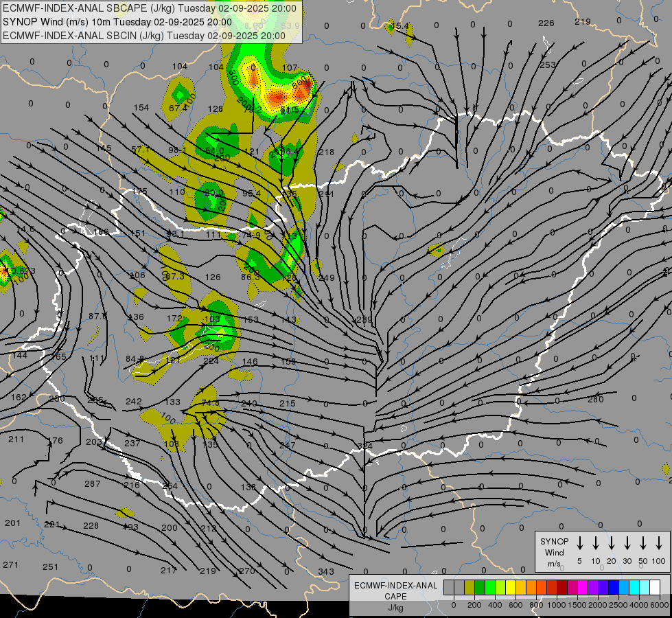Click the map value 154

(141, 108)
